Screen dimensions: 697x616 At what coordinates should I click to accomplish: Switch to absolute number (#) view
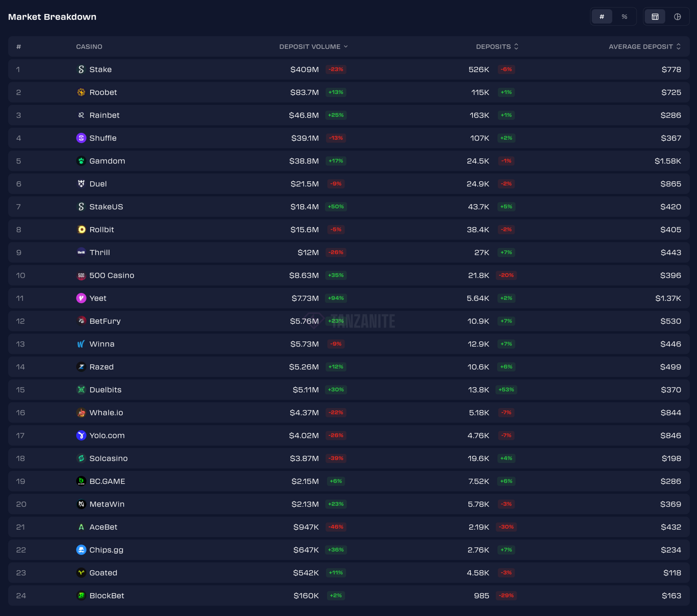click(x=602, y=17)
